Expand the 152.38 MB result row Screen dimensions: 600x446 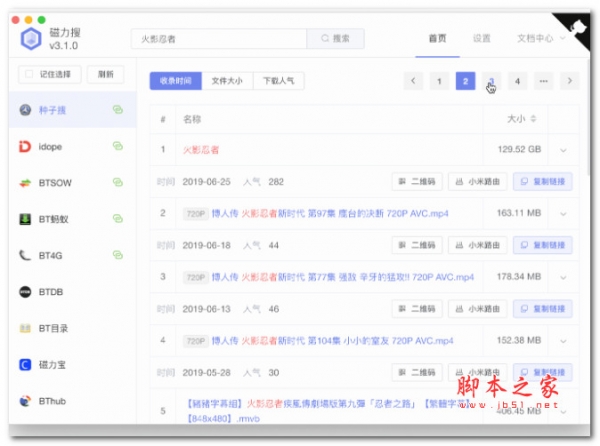pyautogui.click(x=563, y=340)
